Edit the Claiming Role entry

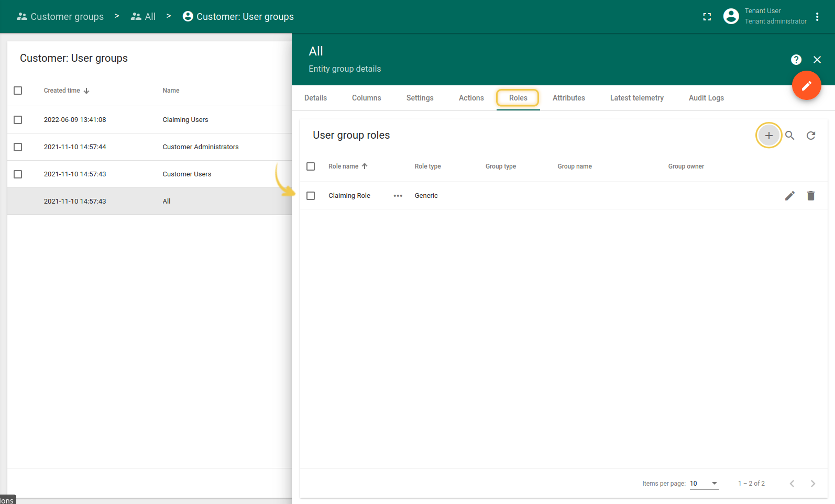click(x=790, y=196)
